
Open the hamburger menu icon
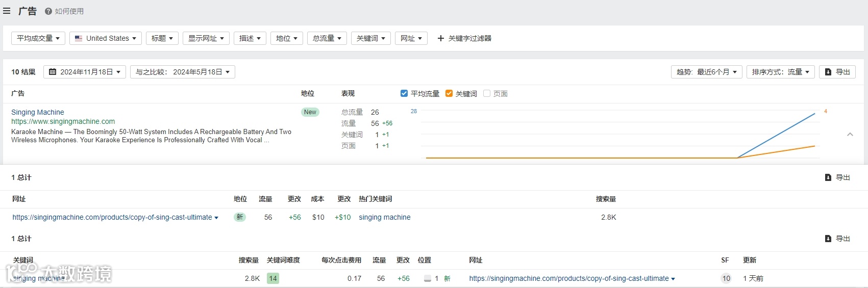[x=7, y=11]
